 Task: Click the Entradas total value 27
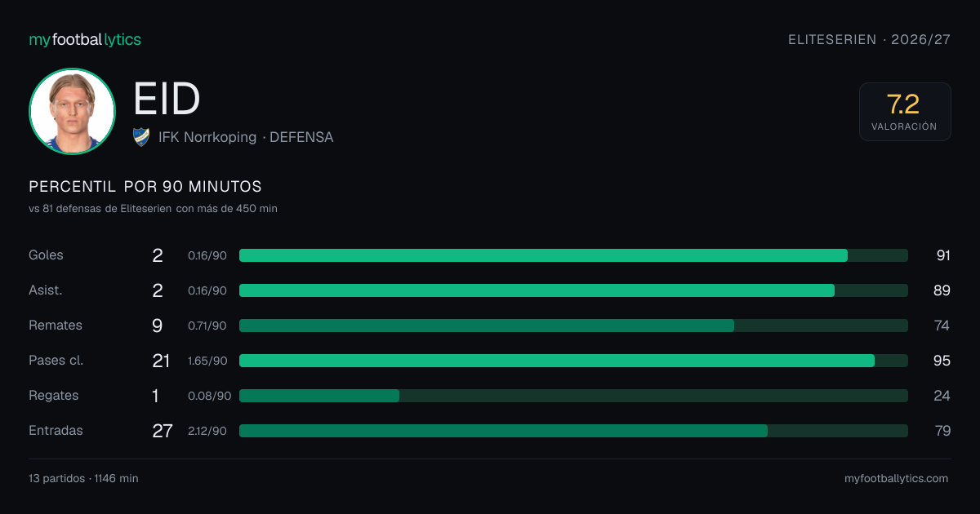pyautogui.click(x=163, y=431)
